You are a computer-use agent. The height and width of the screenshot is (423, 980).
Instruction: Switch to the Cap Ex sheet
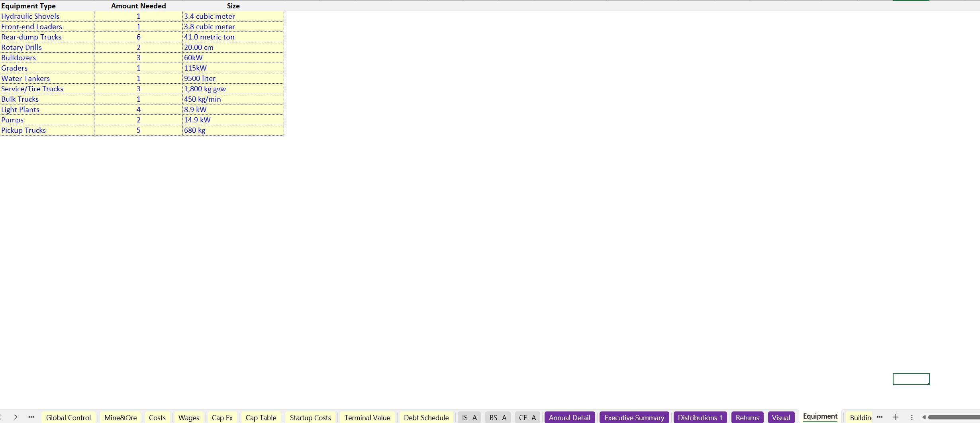pos(222,417)
